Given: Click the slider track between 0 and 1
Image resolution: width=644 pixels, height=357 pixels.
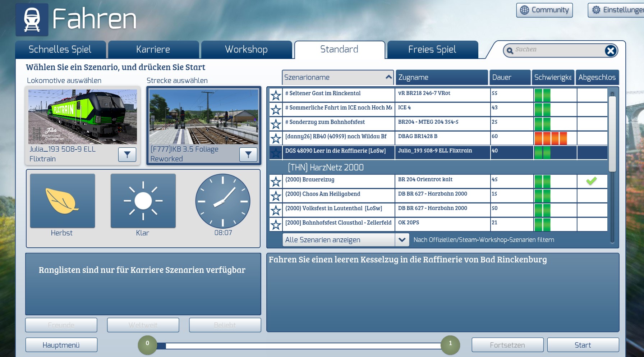Looking at the screenshot, I should tap(299, 346).
